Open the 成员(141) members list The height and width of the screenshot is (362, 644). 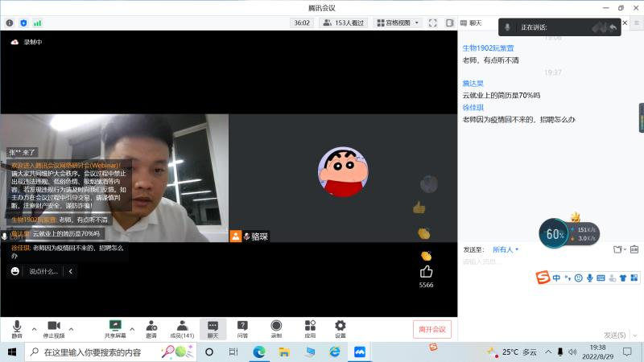tap(182, 327)
